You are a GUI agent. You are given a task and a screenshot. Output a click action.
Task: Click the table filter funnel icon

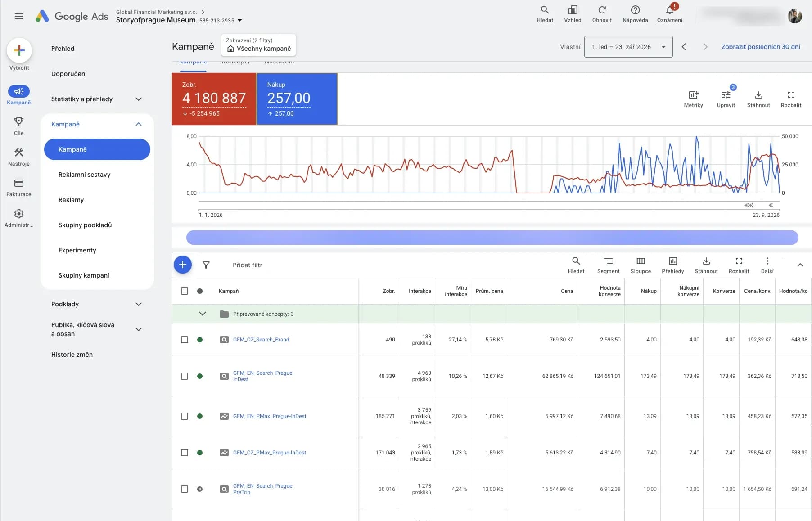click(206, 265)
